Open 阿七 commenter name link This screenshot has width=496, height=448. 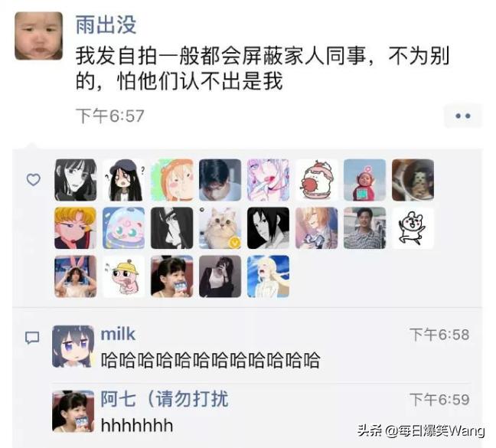[165, 399]
